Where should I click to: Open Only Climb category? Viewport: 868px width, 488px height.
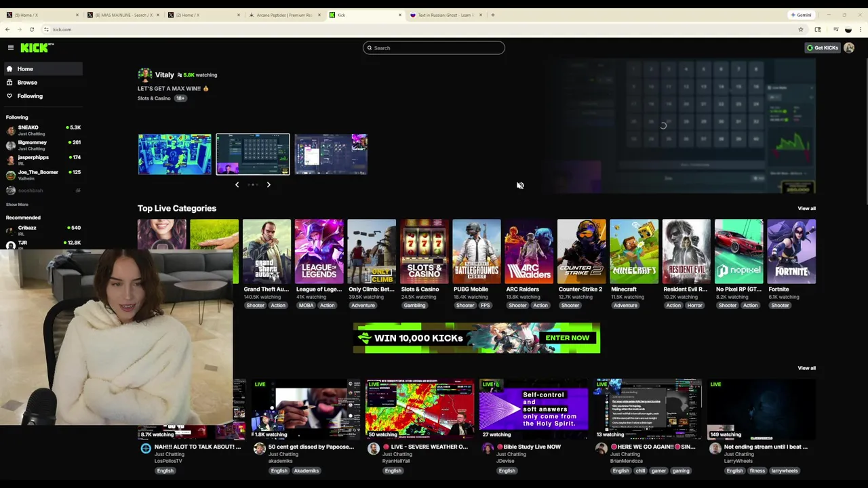click(x=372, y=251)
